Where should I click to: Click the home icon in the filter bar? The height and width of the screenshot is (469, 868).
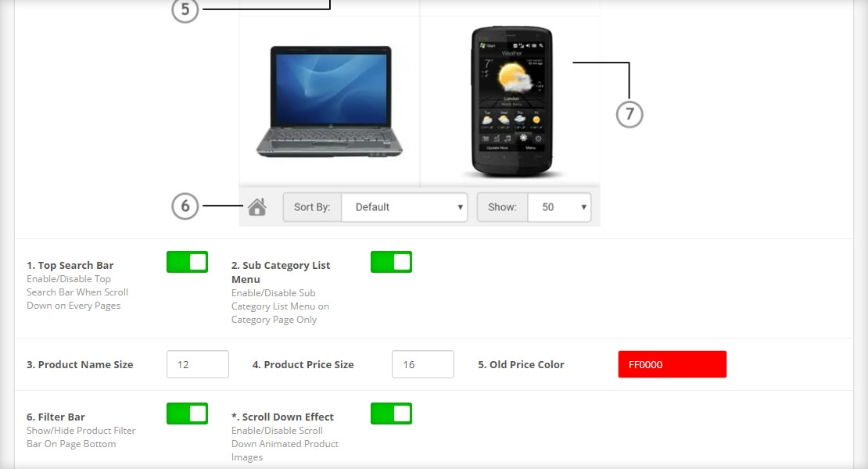[256, 207]
